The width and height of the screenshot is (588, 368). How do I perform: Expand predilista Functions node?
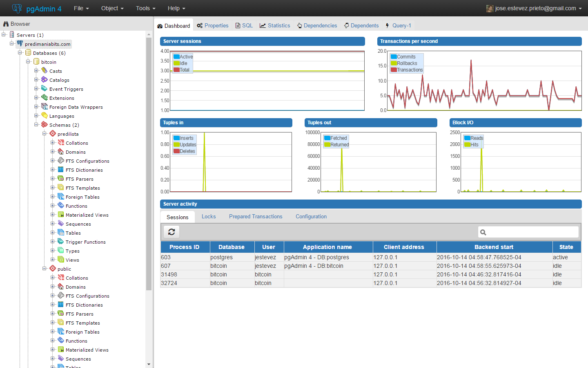[x=53, y=206]
